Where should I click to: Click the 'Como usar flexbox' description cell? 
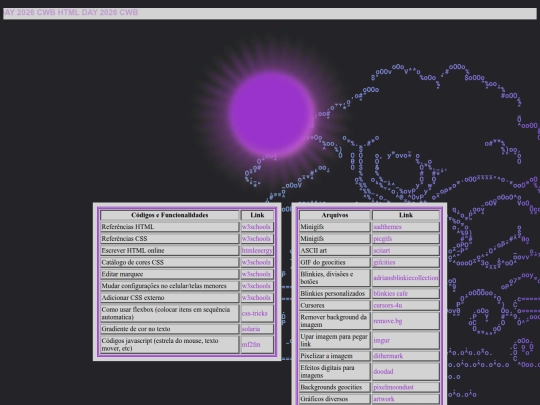[x=169, y=313]
